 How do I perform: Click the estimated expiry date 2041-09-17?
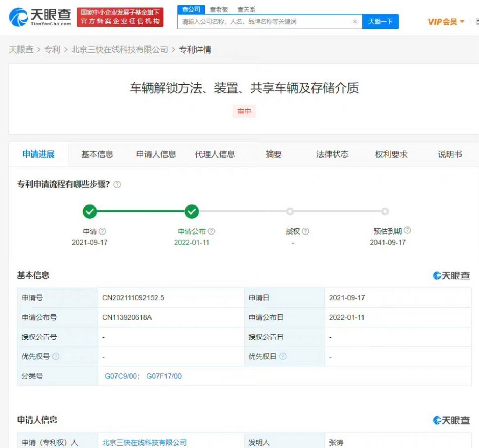[x=388, y=243]
